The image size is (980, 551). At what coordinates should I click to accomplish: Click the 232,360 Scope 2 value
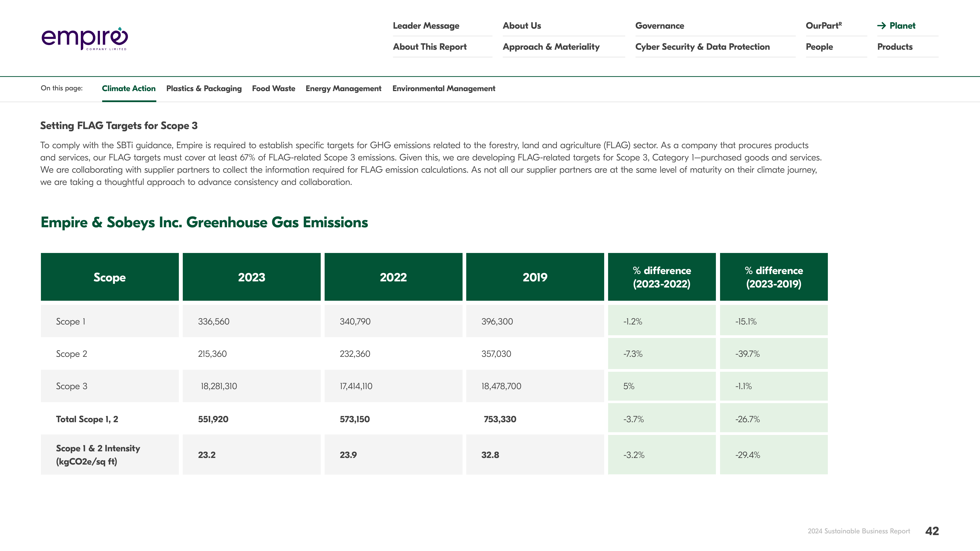(355, 354)
